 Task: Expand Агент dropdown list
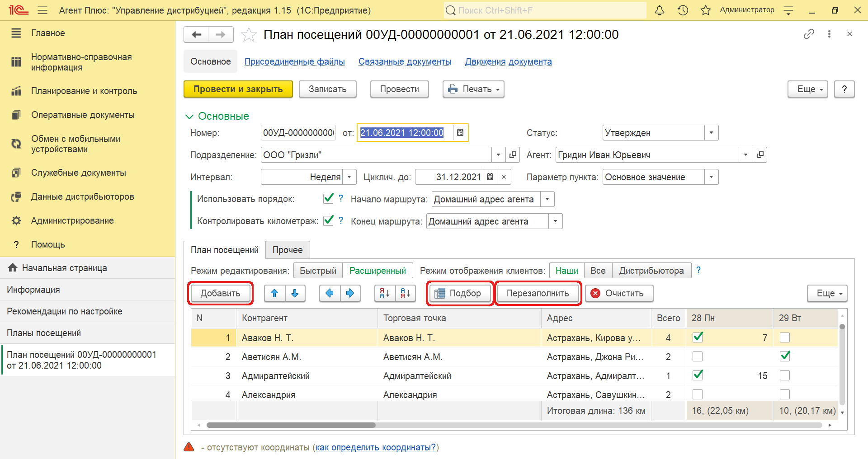[x=745, y=155]
